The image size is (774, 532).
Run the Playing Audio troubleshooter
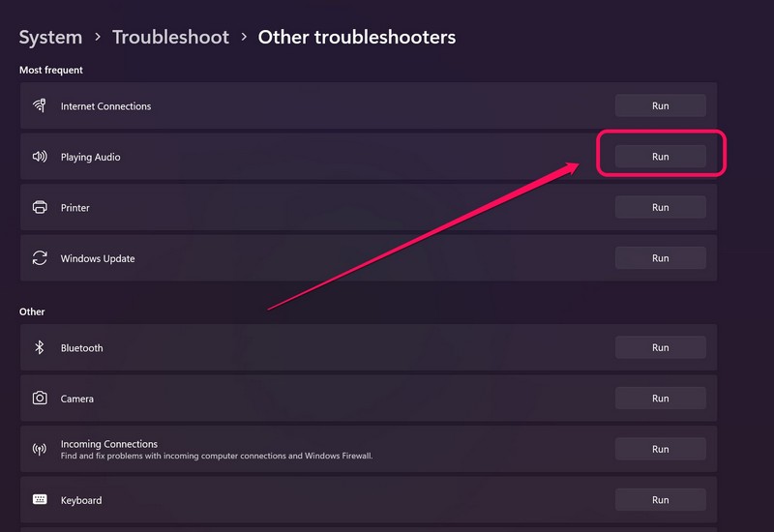coord(660,157)
